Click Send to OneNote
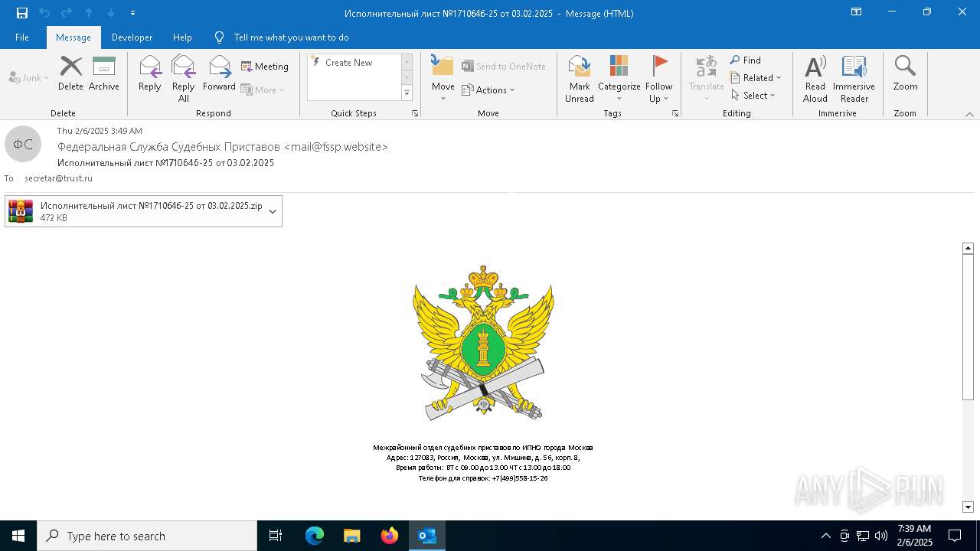Viewport: 980px width, 551px height. (504, 67)
